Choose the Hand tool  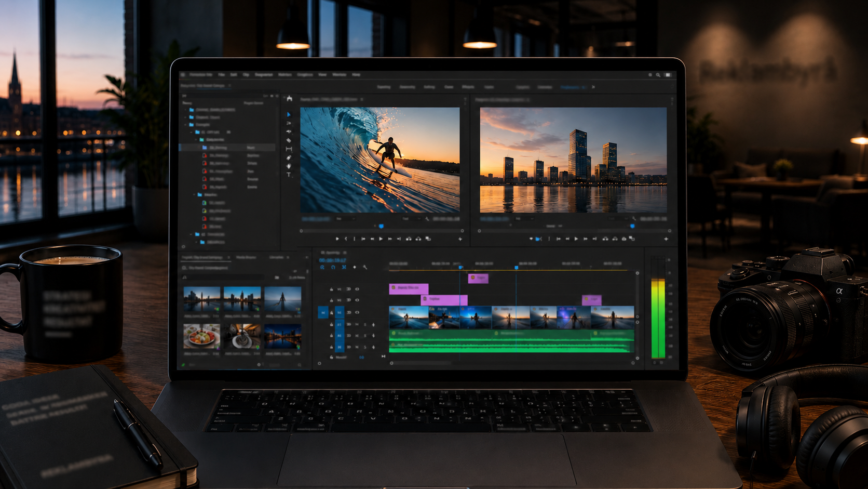[x=289, y=166]
